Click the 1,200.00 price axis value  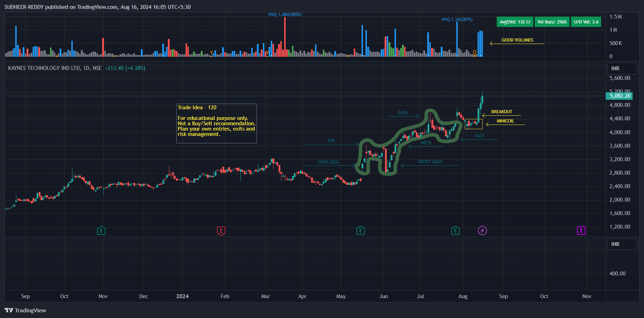pyautogui.click(x=620, y=227)
